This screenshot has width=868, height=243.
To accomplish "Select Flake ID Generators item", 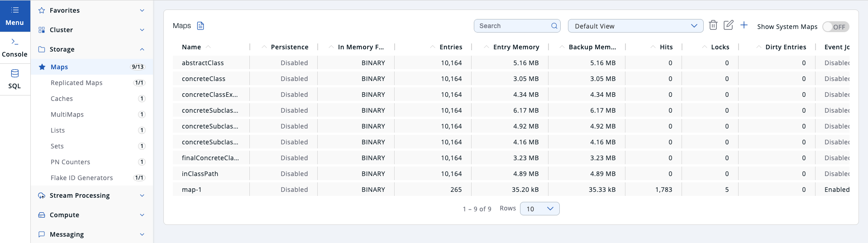I will (81, 178).
